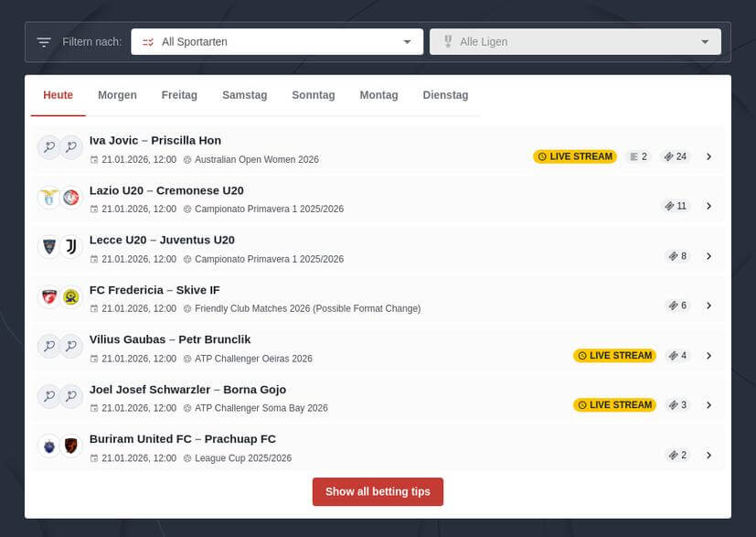
Task: Click the 24 tips badge for Jovic match
Action: click(x=676, y=156)
